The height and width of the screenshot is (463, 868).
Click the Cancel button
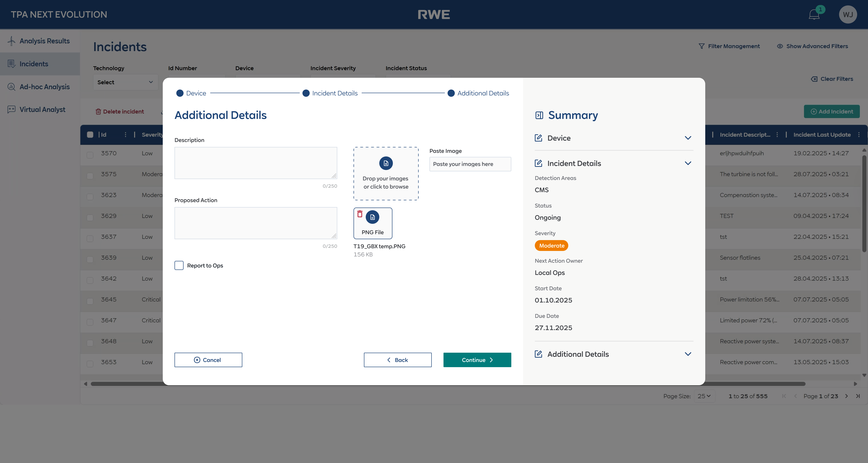click(x=208, y=360)
